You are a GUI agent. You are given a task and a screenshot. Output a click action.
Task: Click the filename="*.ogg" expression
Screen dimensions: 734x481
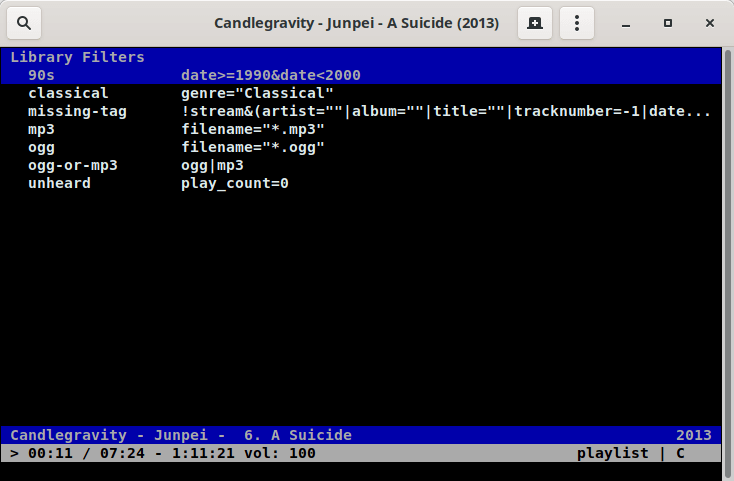(253, 147)
